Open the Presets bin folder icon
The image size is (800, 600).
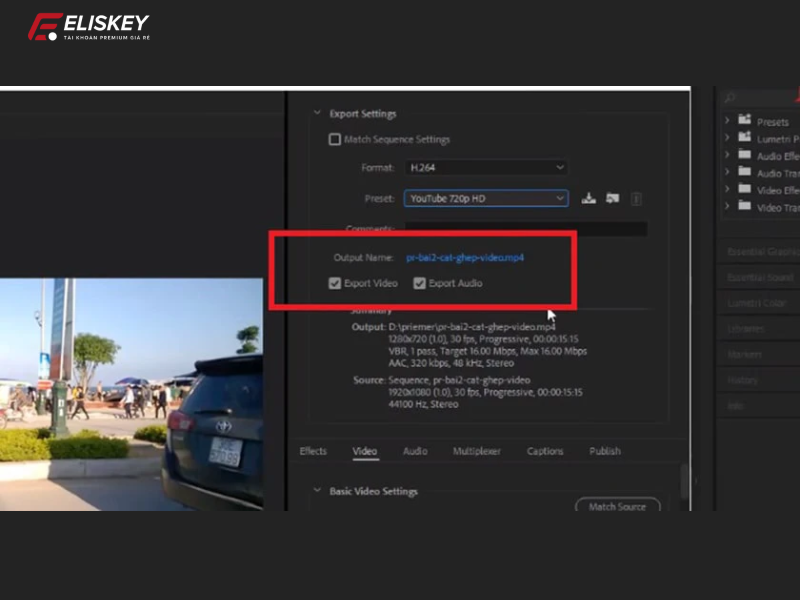(x=745, y=120)
